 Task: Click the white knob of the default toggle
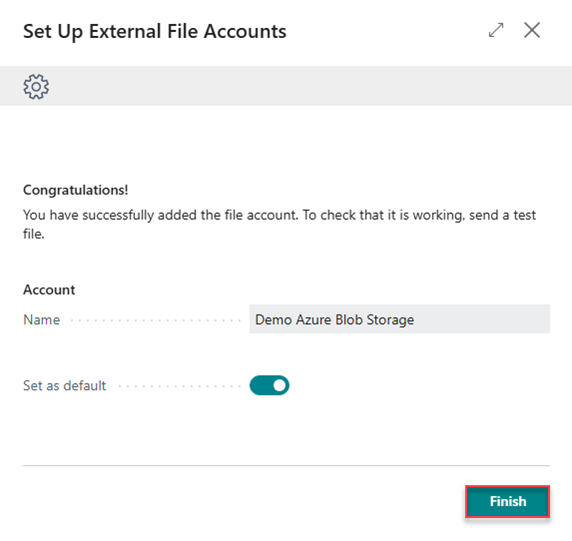280,385
